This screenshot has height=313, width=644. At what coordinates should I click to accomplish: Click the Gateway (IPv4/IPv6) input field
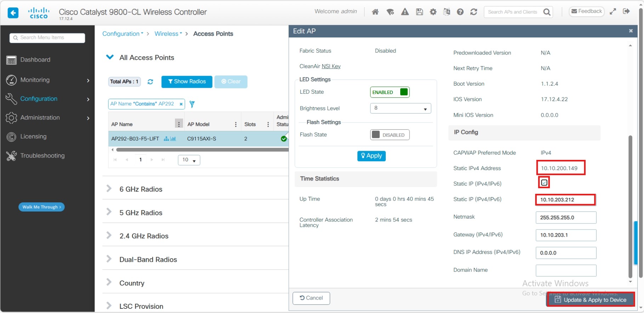[x=566, y=235]
